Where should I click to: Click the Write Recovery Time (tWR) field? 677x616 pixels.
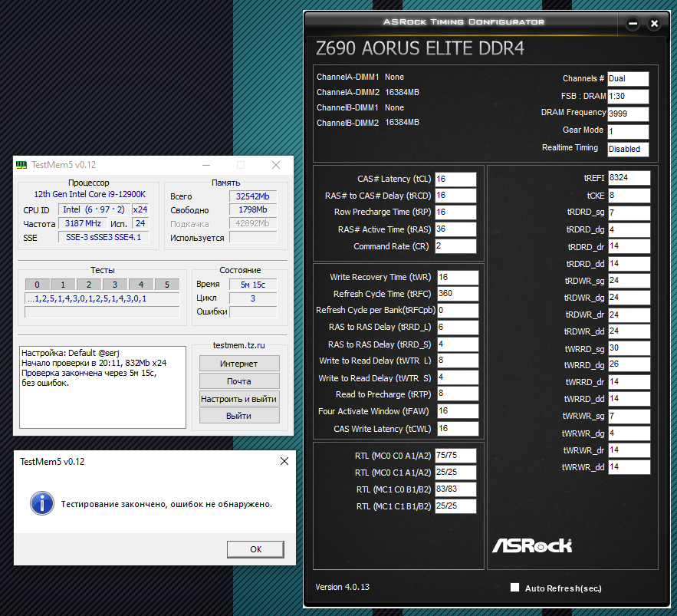(x=458, y=278)
